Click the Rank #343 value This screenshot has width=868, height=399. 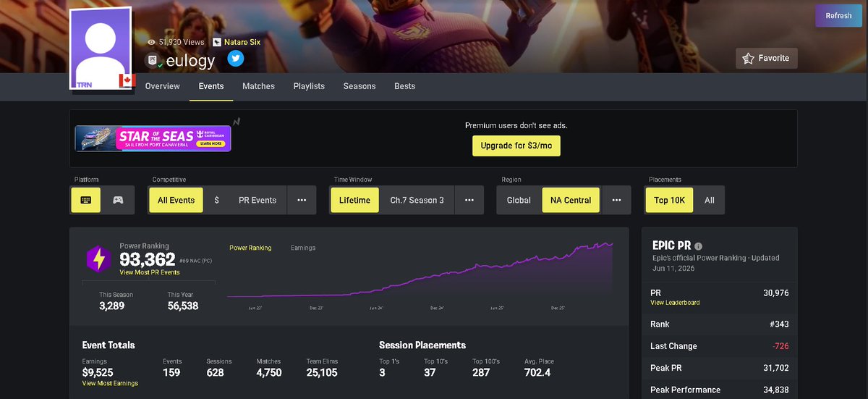click(778, 324)
